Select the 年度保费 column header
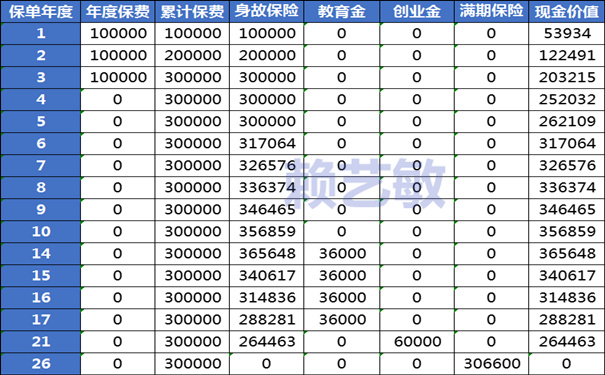The width and height of the screenshot is (605, 375). pos(118,11)
